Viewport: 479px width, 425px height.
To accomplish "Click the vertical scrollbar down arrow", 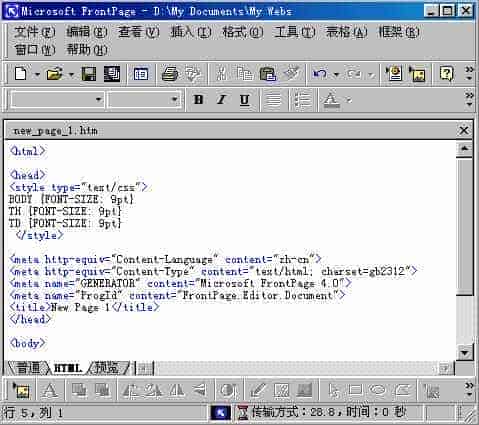I will [x=465, y=353].
